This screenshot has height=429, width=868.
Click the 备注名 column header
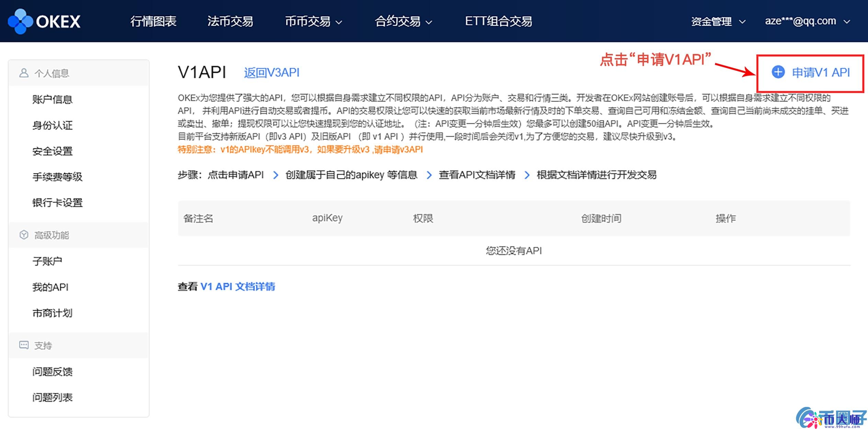[x=198, y=218]
